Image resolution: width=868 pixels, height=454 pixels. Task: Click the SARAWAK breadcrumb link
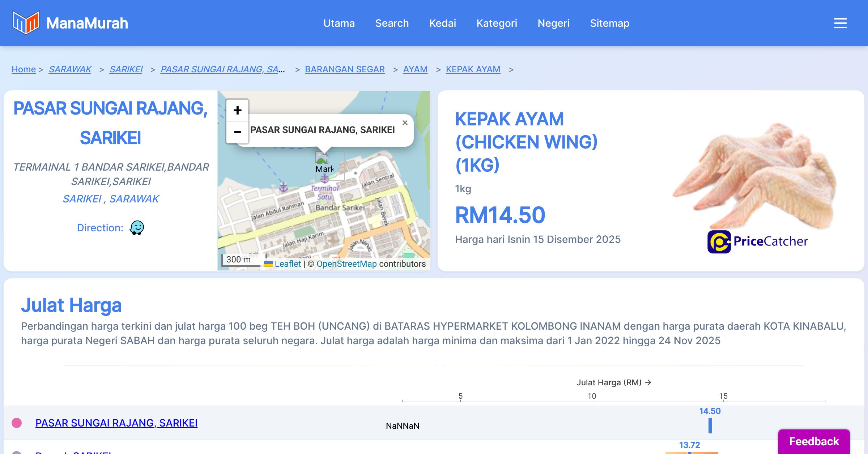pyautogui.click(x=70, y=69)
